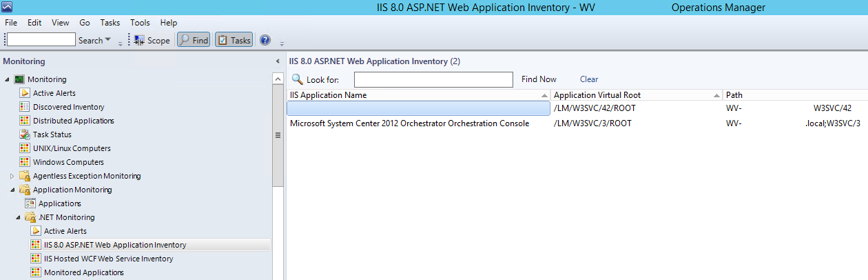Open the Windows Computers view icon

click(x=25, y=162)
